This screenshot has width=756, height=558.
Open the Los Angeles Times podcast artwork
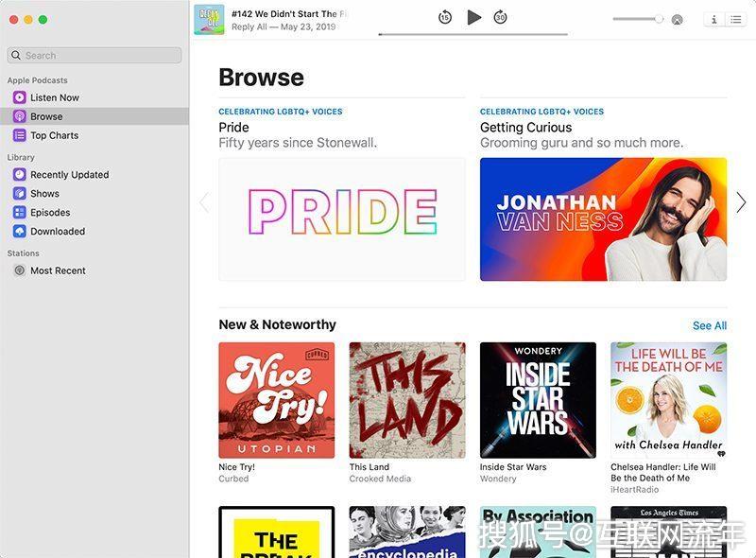pos(669,532)
